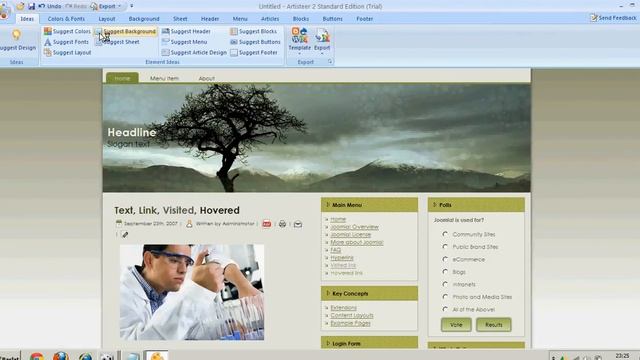
Task: Click the Save icon in quick access toolbar
Action: point(31,6)
